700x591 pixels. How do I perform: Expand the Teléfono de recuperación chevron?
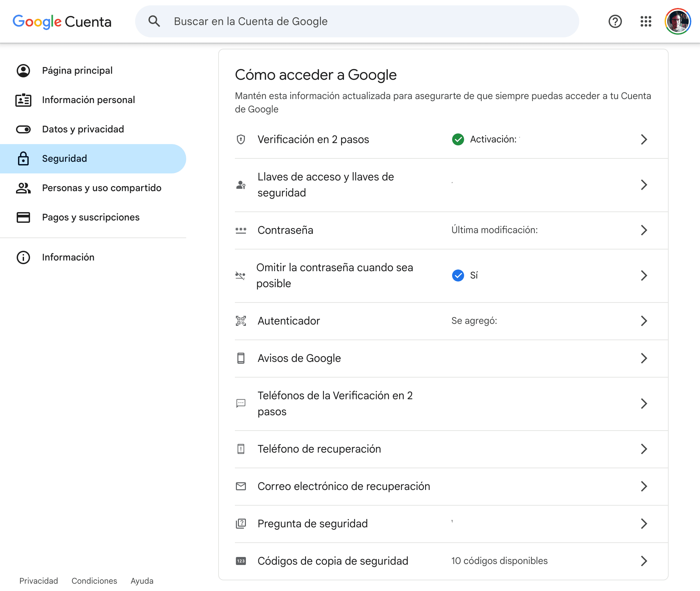tap(643, 449)
